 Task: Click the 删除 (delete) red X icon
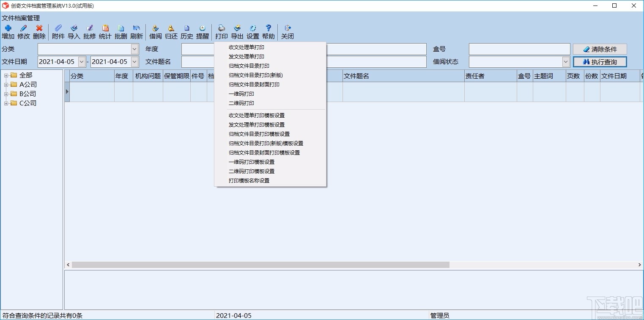coord(39,32)
